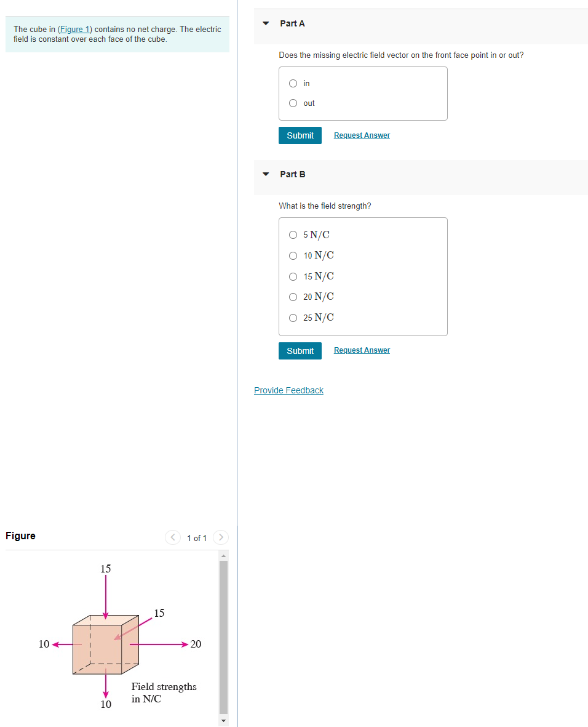Choose 25 N/C as the field strength

tap(293, 318)
